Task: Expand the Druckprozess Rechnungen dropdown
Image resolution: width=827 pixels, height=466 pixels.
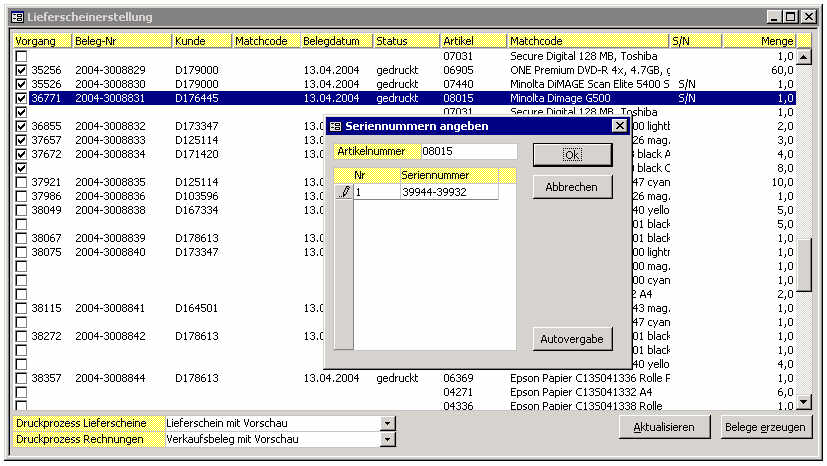Action: coord(388,439)
